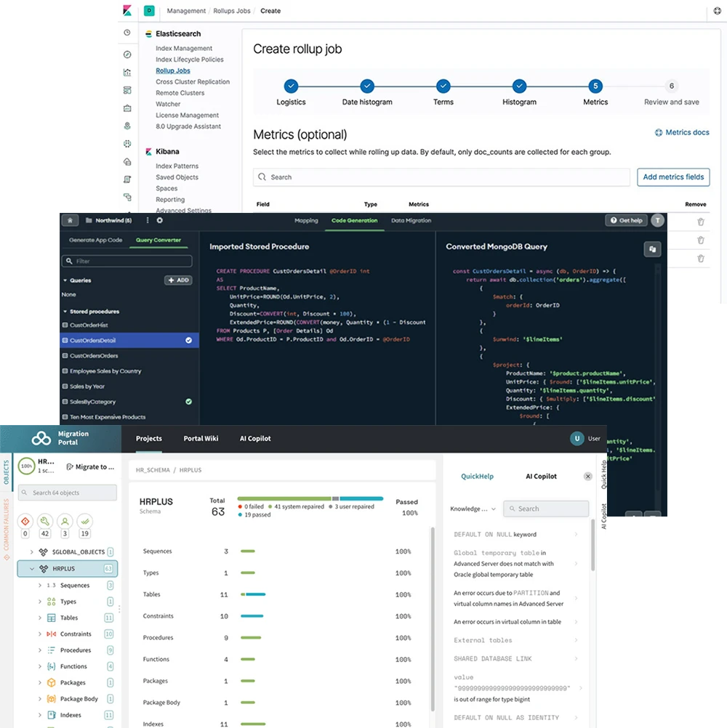Collapse the Stored procedures section
The image size is (727, 728).
click(65, 311)
